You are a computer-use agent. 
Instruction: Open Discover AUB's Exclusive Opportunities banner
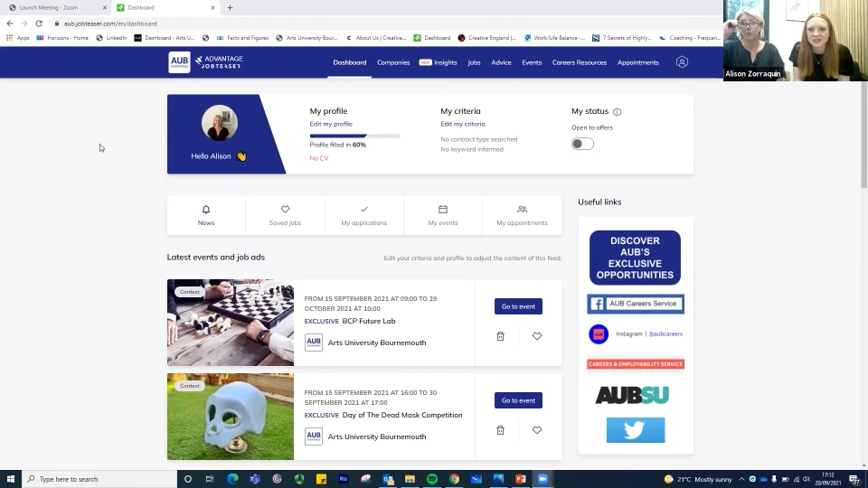(635, 258)
